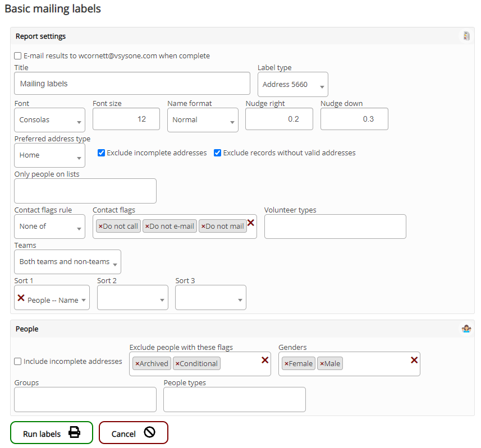Expand the Font dropdown showing Consolas

click(49, 120)
